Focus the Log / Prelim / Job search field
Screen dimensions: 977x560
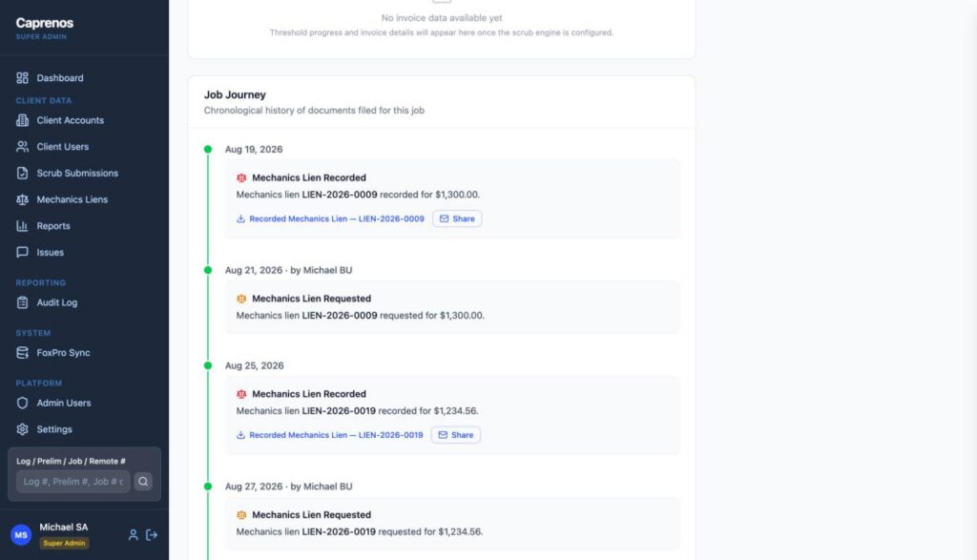[x=73, y=482]
